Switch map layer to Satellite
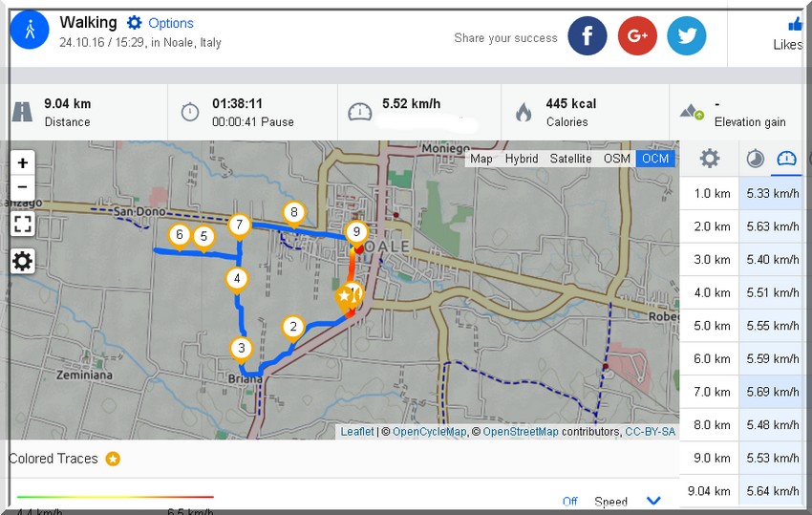This screenshot has width=812, height=515. [x=570, y=159]
